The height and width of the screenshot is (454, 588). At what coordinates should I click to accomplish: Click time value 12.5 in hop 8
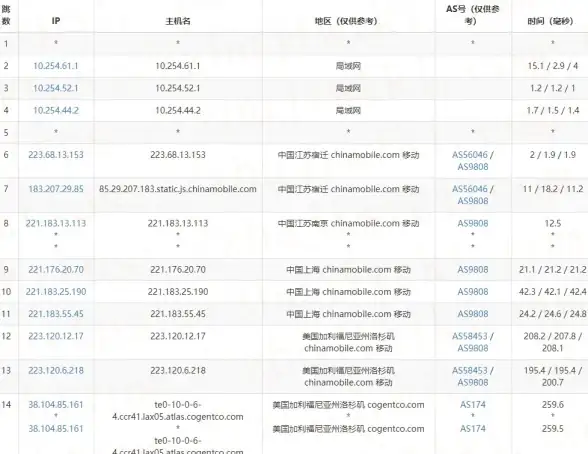pos(552,223)
